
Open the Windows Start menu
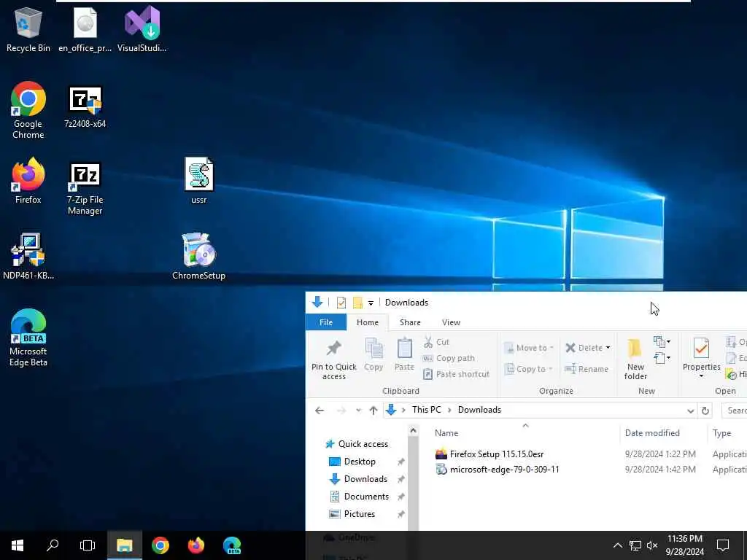tap(18, 545)
